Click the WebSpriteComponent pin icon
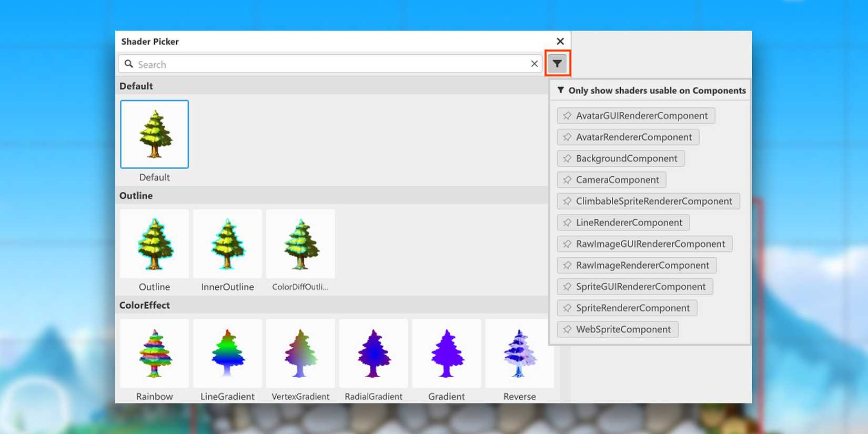The image size is (868, 434). (x=567, y=329)
